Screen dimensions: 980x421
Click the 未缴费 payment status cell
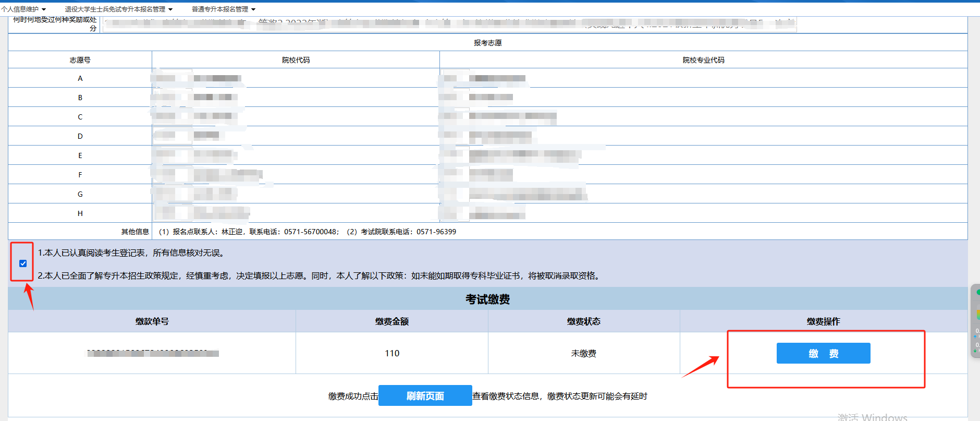583,353
